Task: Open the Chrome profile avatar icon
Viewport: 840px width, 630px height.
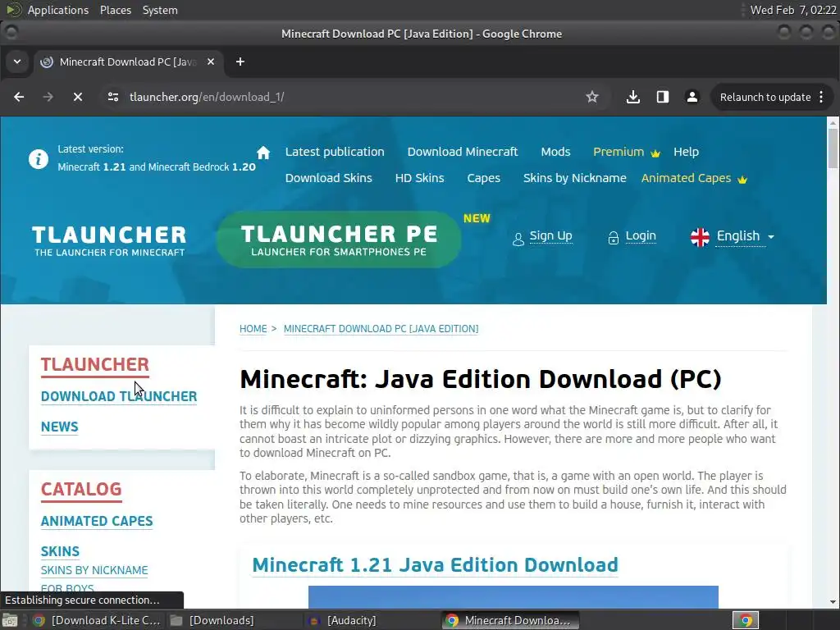Action: click(x=692, y=97)
